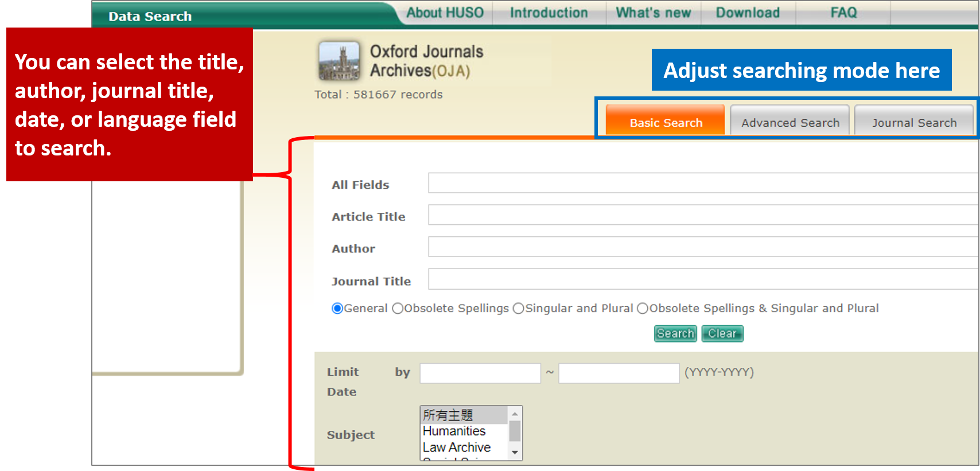Select the Singular and Plural radio button
The height and width of the screenshot is (471, 980).
[519, 309]
